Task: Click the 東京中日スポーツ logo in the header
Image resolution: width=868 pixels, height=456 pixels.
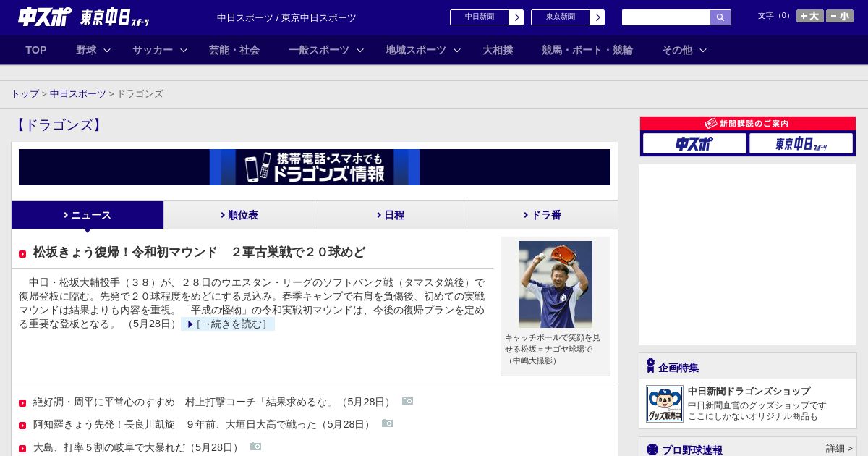Action: tap(114, 17)
